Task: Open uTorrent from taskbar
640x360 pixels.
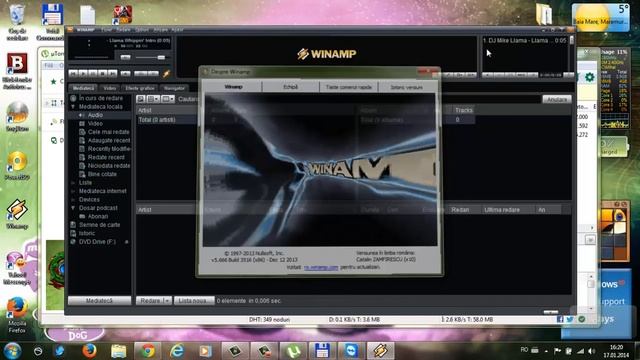Action: click(x=293, y=351)
